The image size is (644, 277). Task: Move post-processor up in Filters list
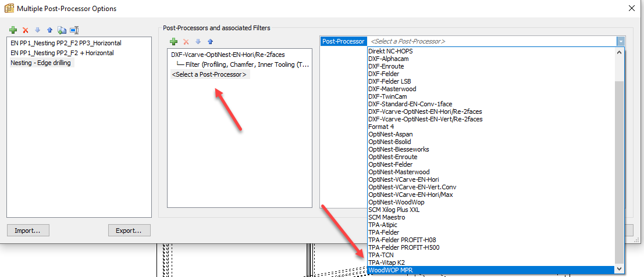[210, 41]
